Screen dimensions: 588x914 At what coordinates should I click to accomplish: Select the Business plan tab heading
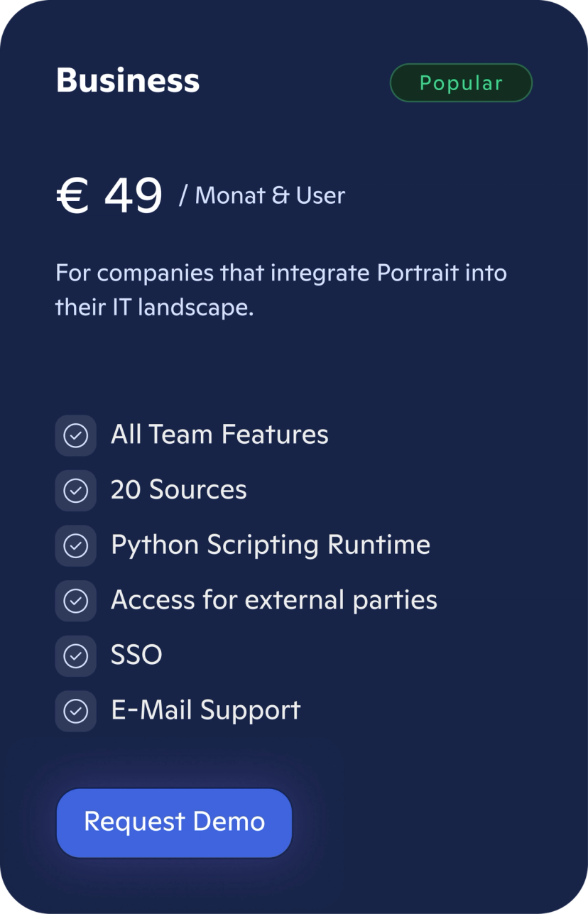pyautogui.click(x=128, y=81)
